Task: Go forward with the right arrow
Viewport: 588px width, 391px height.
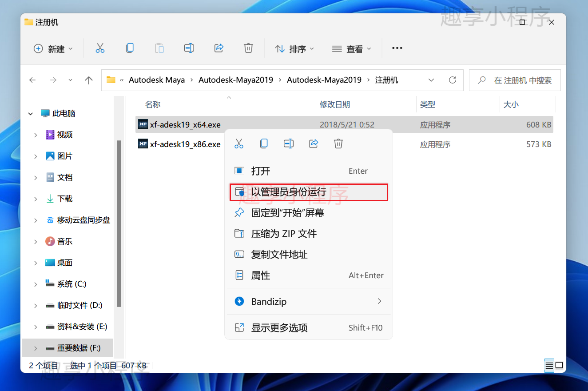Action: tap(53, 80)
